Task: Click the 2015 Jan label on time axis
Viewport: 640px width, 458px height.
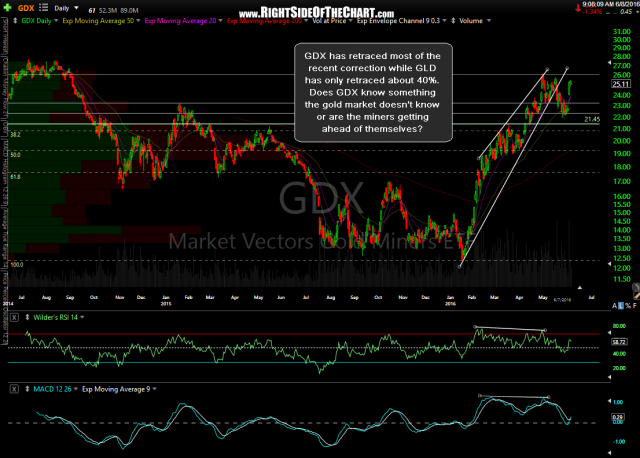Action: [166, 300]
